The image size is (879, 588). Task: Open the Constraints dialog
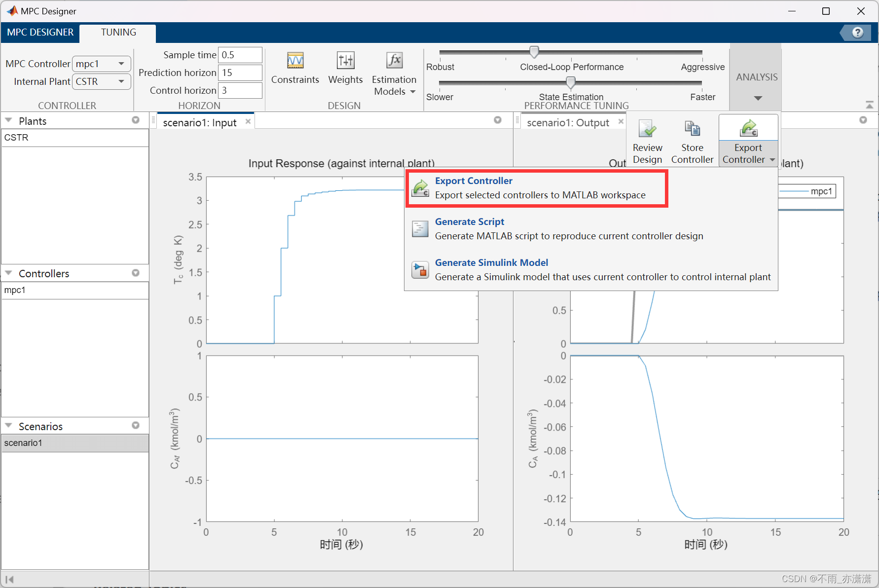[x=295, y=68]
